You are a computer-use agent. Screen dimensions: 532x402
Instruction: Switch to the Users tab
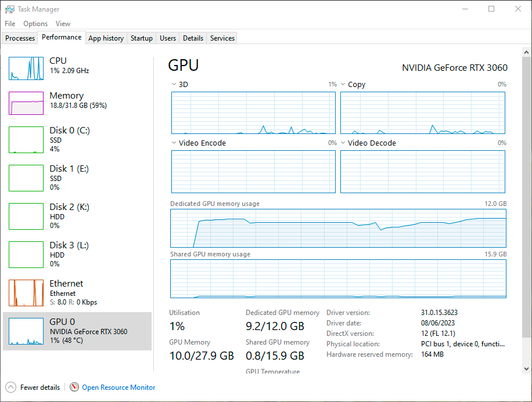[x=168, y=38]
